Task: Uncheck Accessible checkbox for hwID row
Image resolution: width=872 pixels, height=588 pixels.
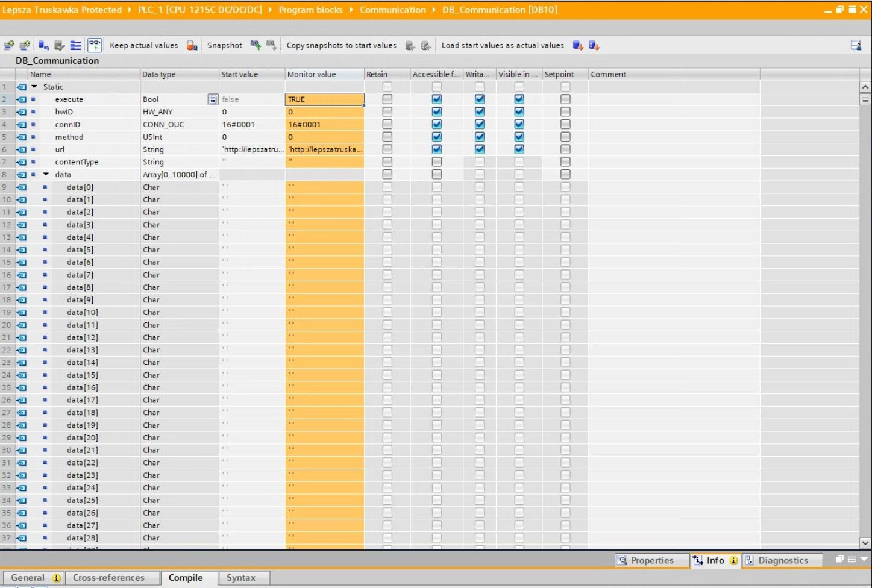Action: click(x=437, y=112)
